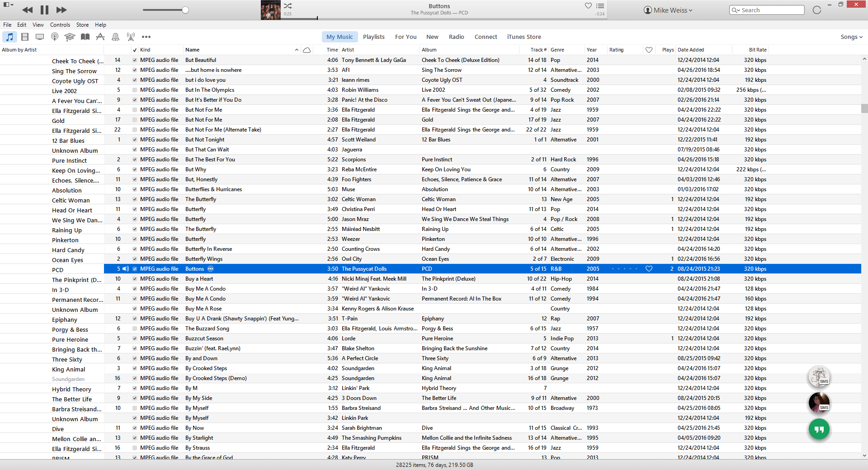Image resolution: width=868 pixels, height=470 pixels.
Task: Open the iTunes Store tab
Action: click(524, 37)
